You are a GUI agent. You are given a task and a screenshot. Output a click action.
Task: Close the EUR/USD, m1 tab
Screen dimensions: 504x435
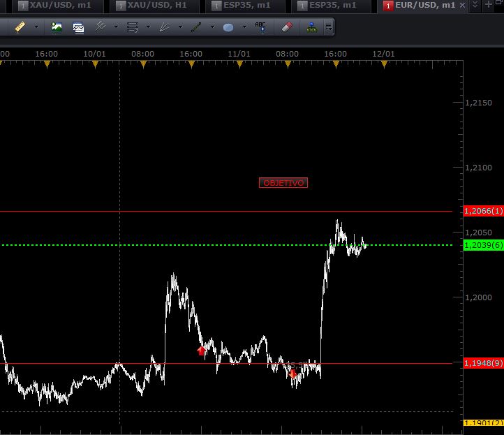click(x=461, y=6)
